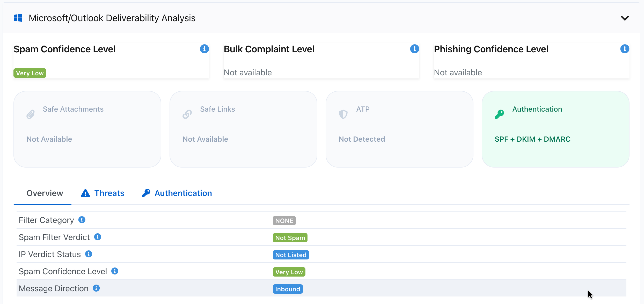Image resolution: width=644 pixels, height=304 pixels.
Task: Open the IP Verdict Status info icon
Action: point(89,254)
